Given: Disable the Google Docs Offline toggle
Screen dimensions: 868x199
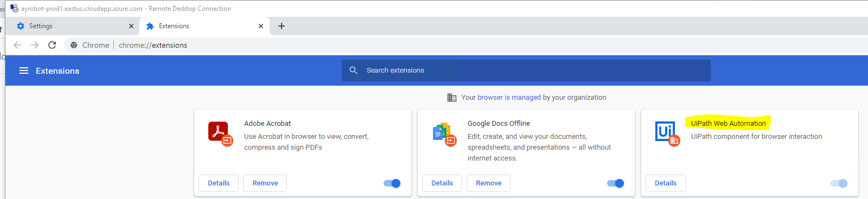Looking at the screenshot, I should click(x=616, y=183).
